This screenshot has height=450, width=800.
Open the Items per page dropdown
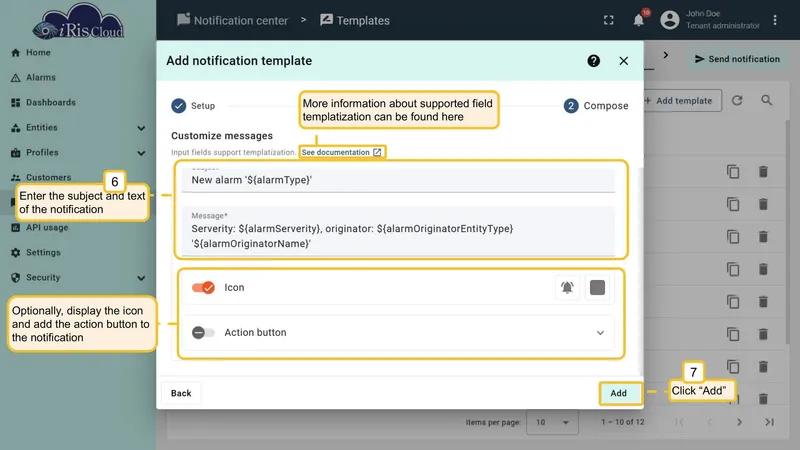[x=552, y=422]
